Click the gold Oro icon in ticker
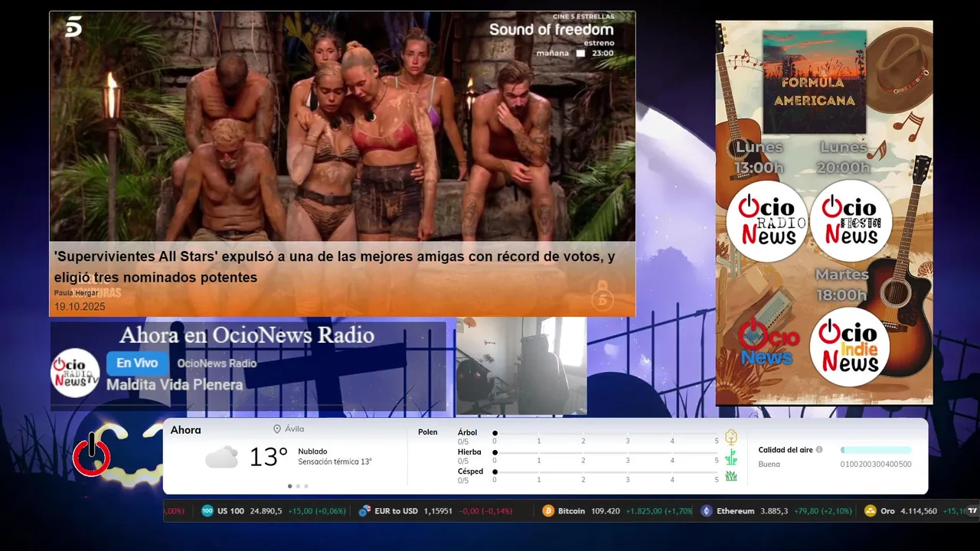This screenshot has width=980, height=551. 870,510
